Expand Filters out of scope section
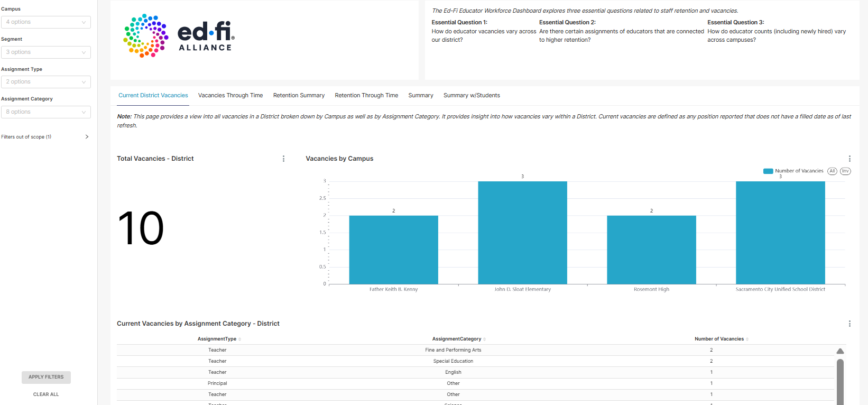Image resolution: width=868 pixels, height=405 pixels. (45, 137)
